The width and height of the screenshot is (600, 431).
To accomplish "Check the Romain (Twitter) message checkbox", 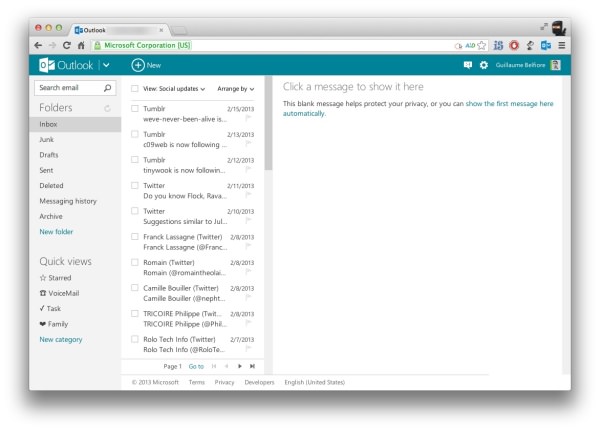I will pyautogui.click(x=135, y=262).
